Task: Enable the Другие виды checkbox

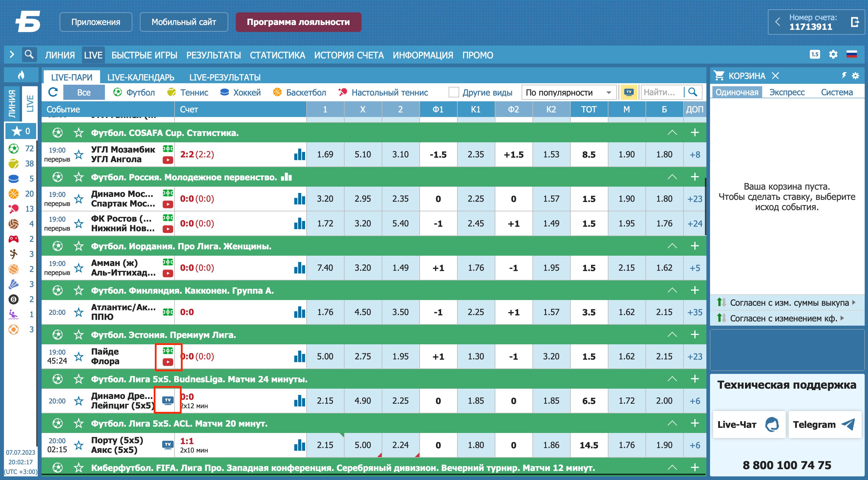Action: tap(454, 92)
